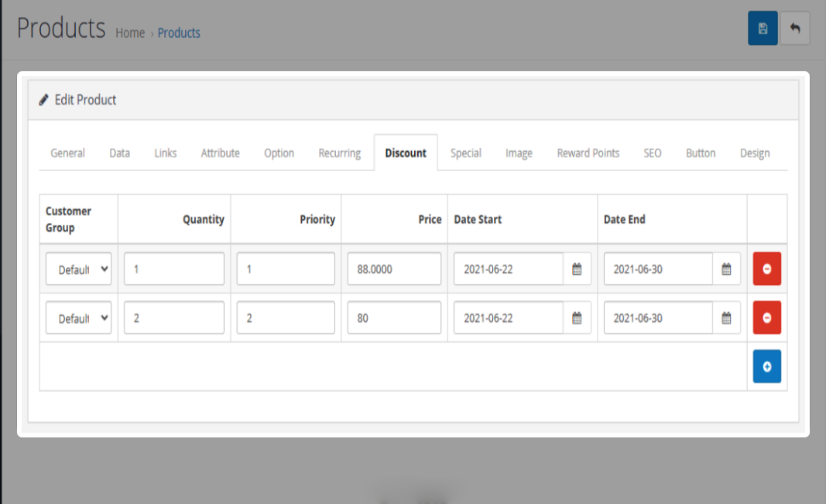The height and width of the screenshot is (504, 826).
Task: Follow the Home breadcrumb link
Action: (130, 33)
